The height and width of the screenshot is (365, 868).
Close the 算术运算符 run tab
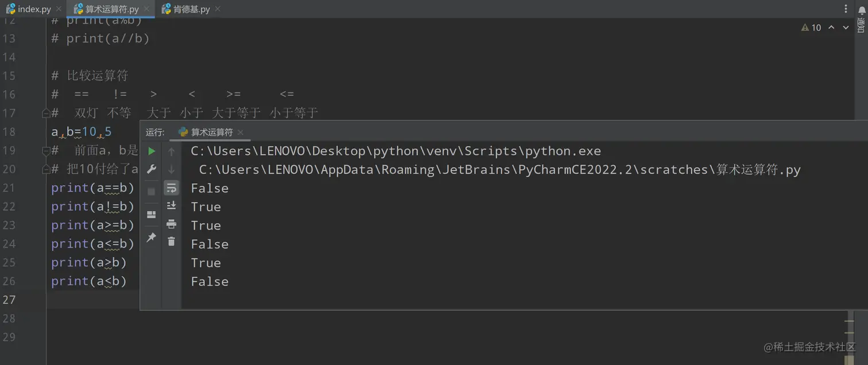click(241, 133)
